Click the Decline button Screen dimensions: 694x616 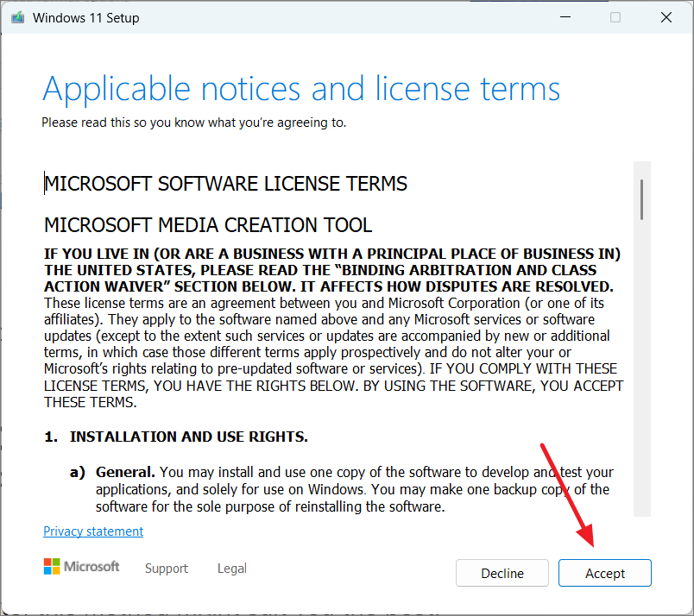(x=502, y=573)
